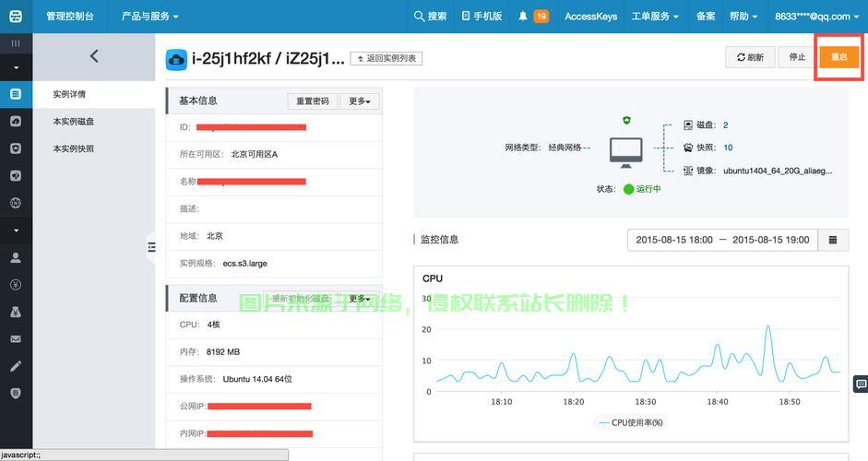The height and width of the screenshot is (461, 868).
Task: Expand the first caret section in the dark sidebar
Action: point(16,67)
